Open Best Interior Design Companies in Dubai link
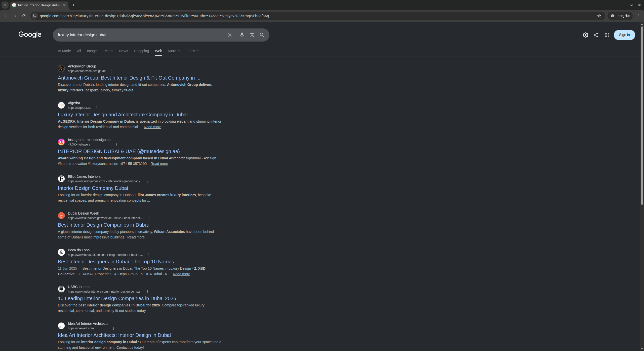Viewport: 644px width, 351px height. point(103,225)
